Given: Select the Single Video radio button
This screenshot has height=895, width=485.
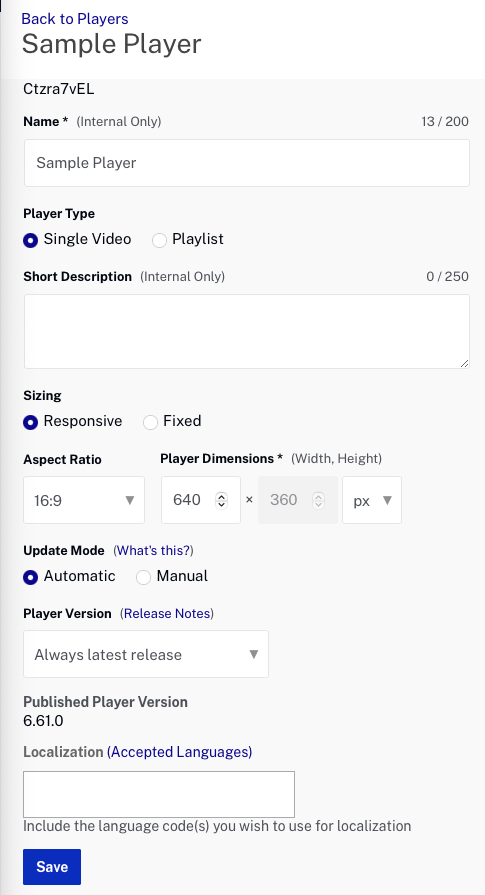Looking at the screenshot, I should pyautogui.click(x=31, y=240).
